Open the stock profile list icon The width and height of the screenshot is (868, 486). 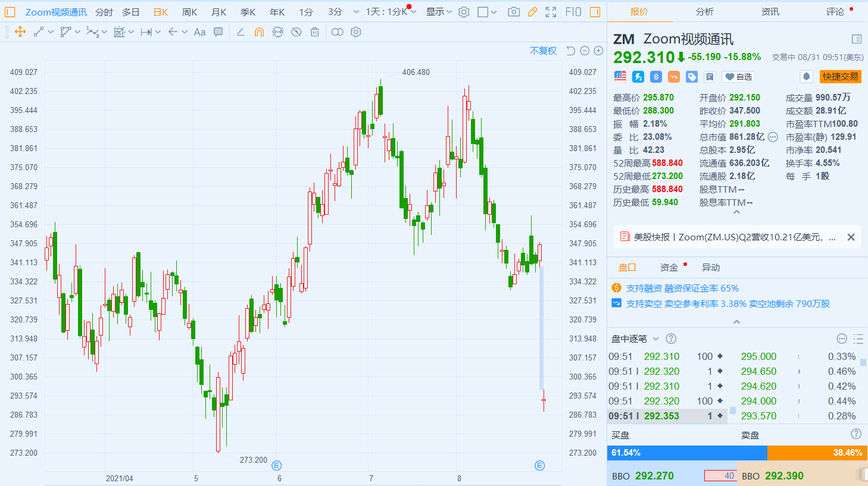pyautogui.click(x=857, y=39)
